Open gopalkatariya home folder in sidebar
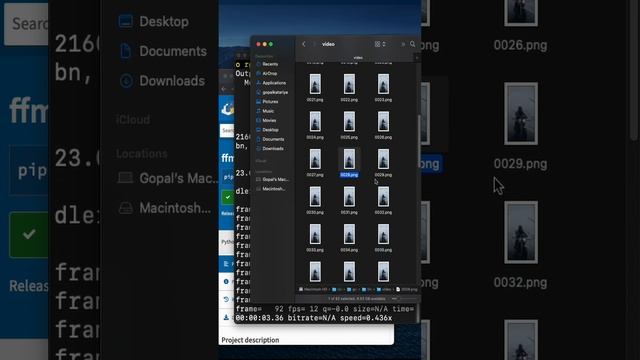This screenshot has height=360, width=640. (272, 92)
